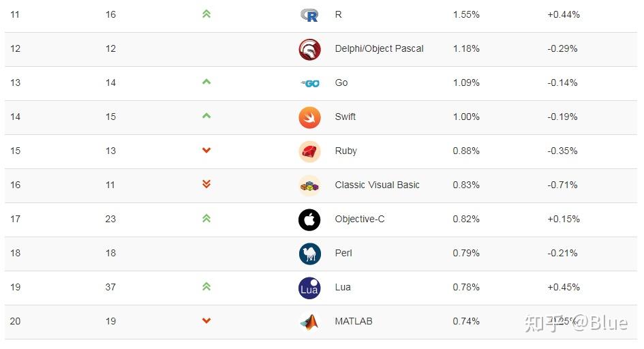Click the Lua rating value 0.78%
644x349 pixels.
pyautogui.click(x=466, y=288)
